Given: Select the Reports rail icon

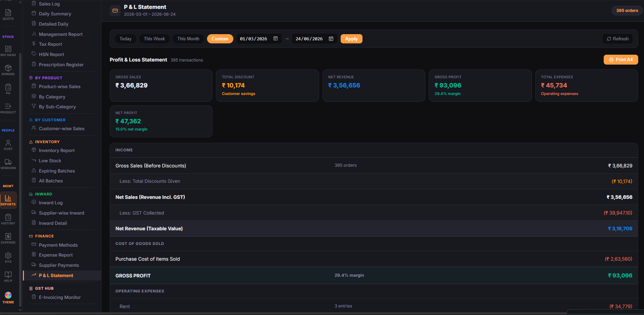Looking at the screenshot, I should coord(8,200).
